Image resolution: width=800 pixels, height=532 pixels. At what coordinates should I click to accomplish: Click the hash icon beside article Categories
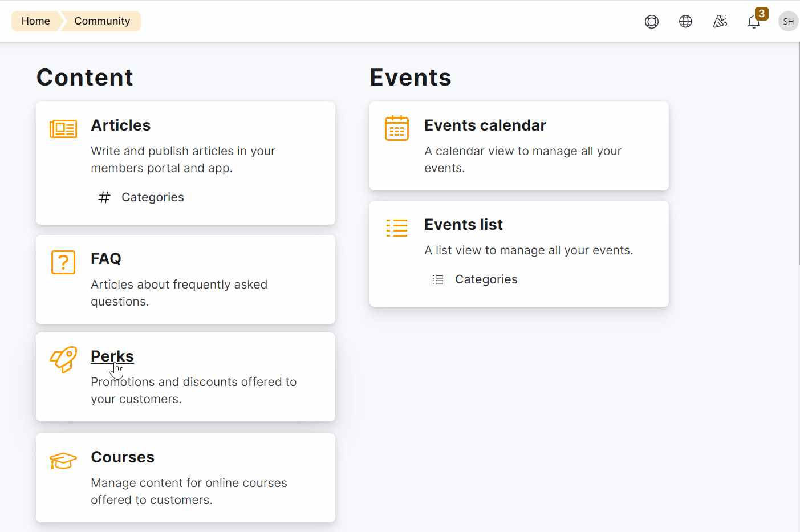click(x=104, y=197)
